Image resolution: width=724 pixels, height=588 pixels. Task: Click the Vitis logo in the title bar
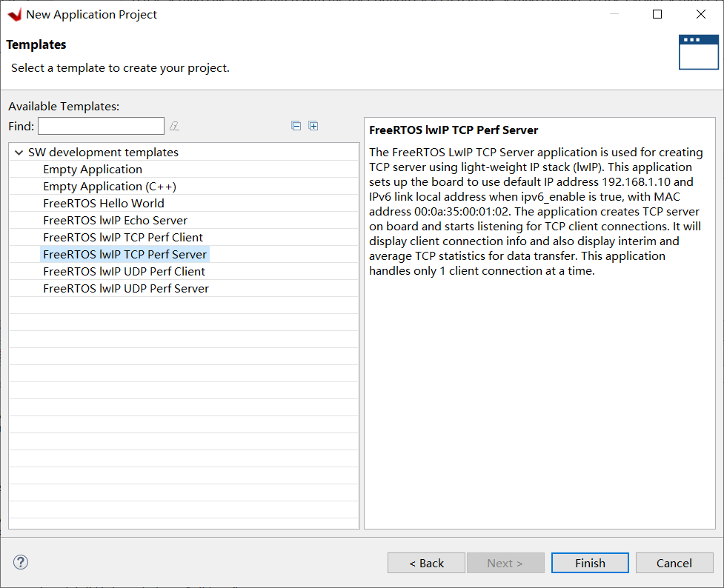tap(15, 15)
